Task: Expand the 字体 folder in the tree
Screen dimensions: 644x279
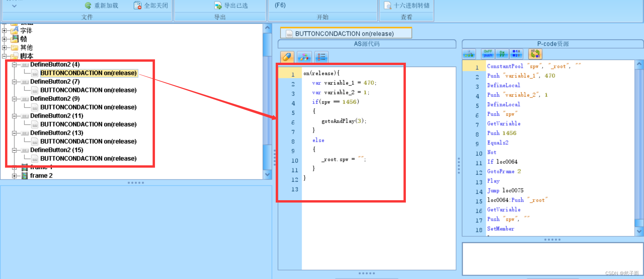Action: coord(4,31)
